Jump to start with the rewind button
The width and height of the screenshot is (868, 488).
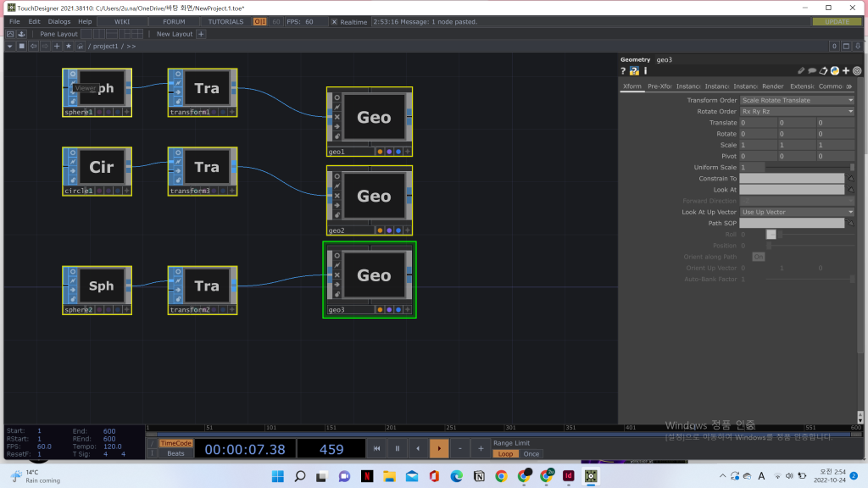pyautogui.click(x=376, y=448)
